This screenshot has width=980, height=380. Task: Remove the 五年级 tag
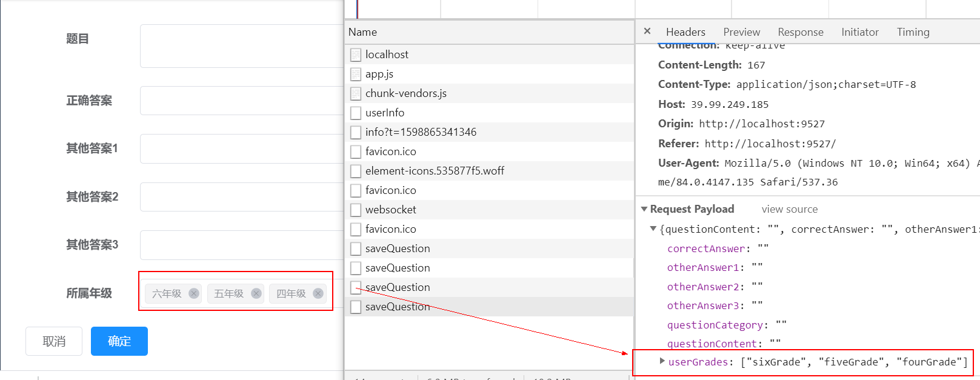pos(256,293)
